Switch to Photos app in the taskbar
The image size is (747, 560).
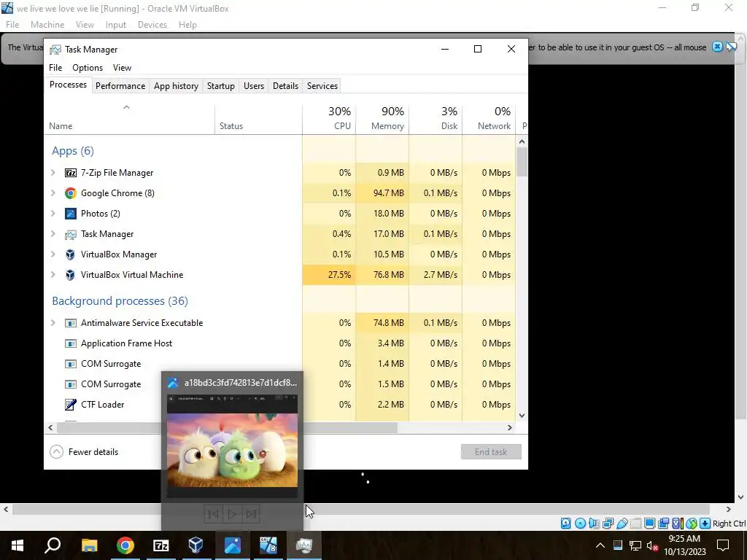233,545
